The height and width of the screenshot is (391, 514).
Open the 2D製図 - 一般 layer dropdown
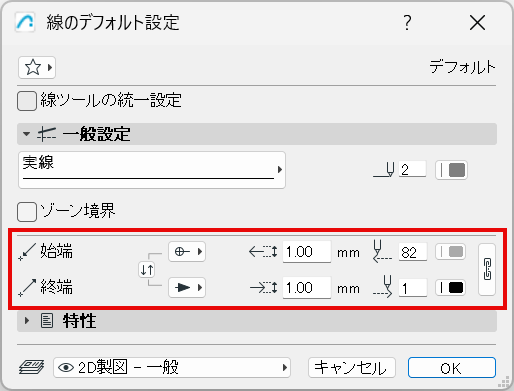[x=172, y=368]
